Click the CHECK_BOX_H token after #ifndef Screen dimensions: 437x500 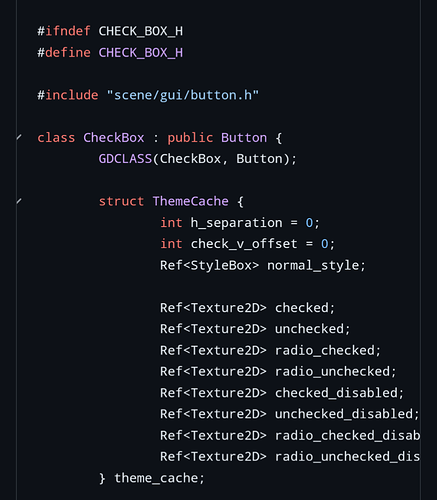(141, 31)
